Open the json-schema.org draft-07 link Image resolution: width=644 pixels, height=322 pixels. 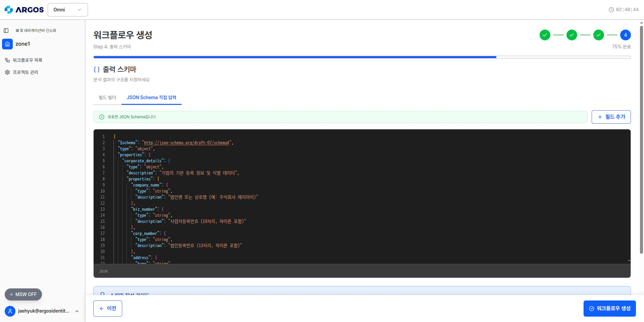pyautogui.click(x=187, y=143)
